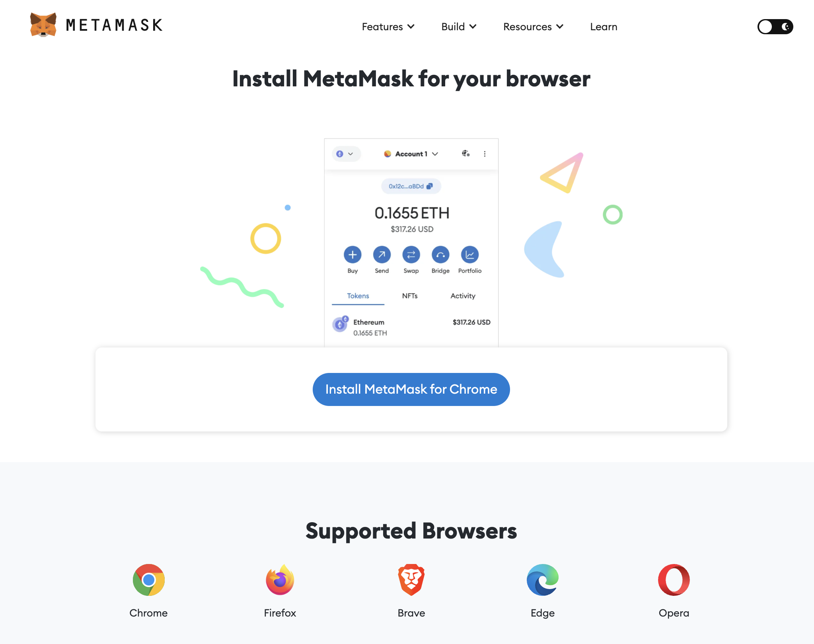Click the Buy plus icon
This screenshot has height=644, width=814.
(352, 255)
